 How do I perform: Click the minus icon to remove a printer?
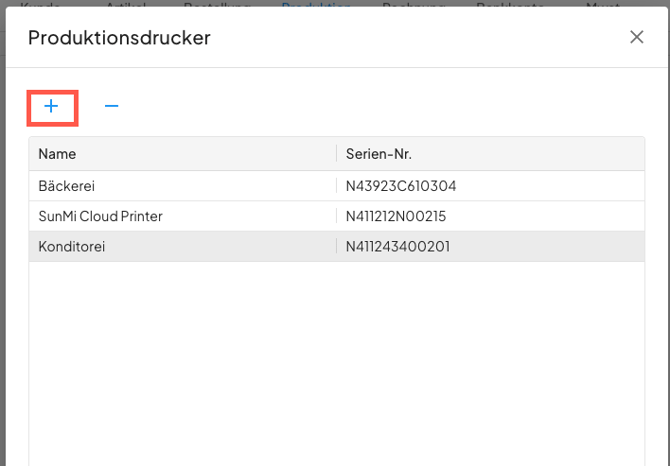coord(112,106)
